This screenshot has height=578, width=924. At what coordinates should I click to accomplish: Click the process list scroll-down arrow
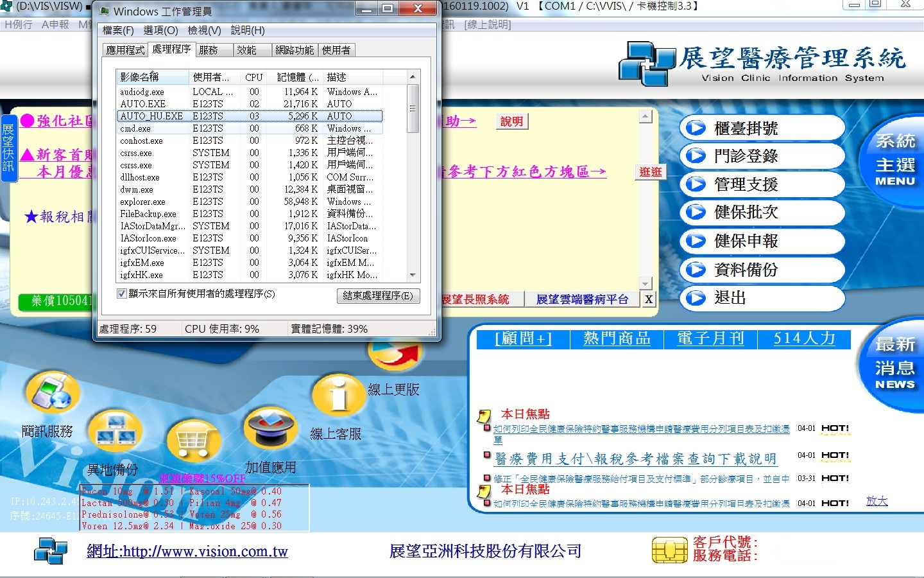413,275
